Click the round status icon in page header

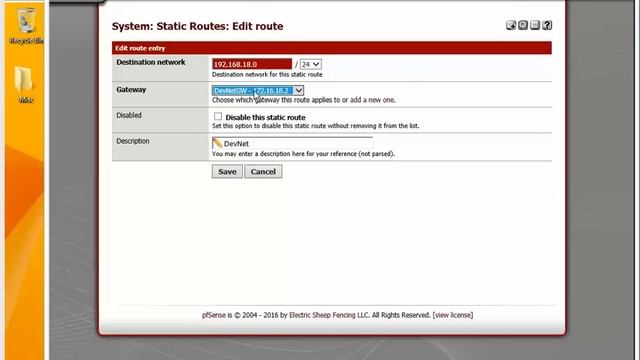(523, 25)
